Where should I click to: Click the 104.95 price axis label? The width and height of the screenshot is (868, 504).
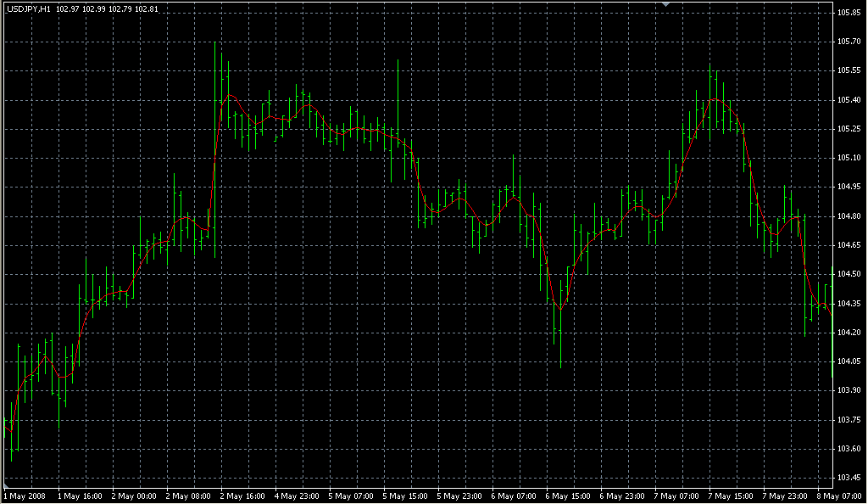pos(849,188)
